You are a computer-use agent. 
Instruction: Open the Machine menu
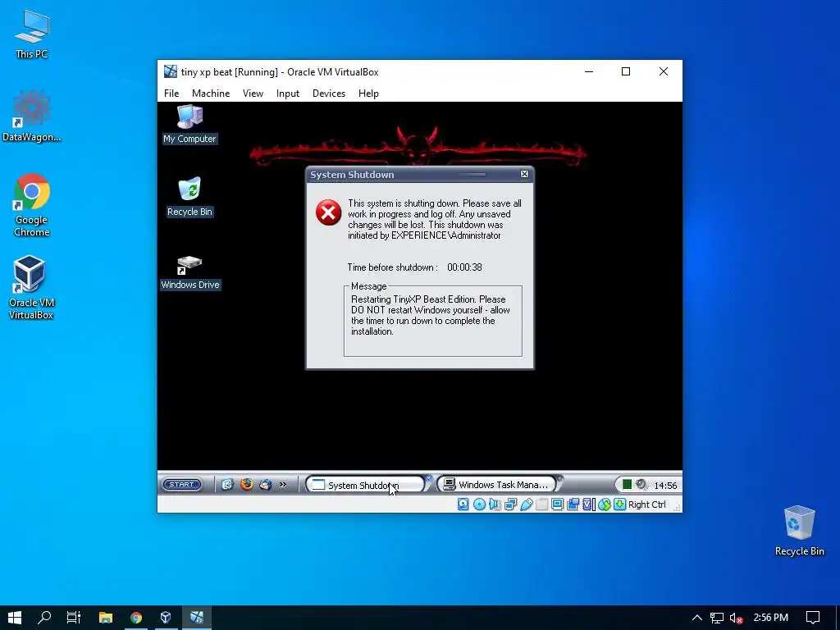click(x=211, y=94)
